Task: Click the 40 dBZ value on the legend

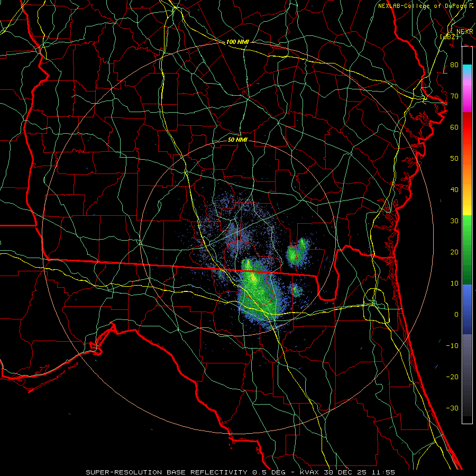Action: 454,190
